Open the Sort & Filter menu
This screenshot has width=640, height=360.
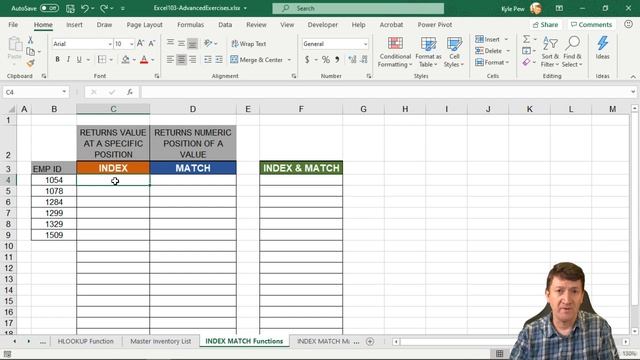[550, 52]
